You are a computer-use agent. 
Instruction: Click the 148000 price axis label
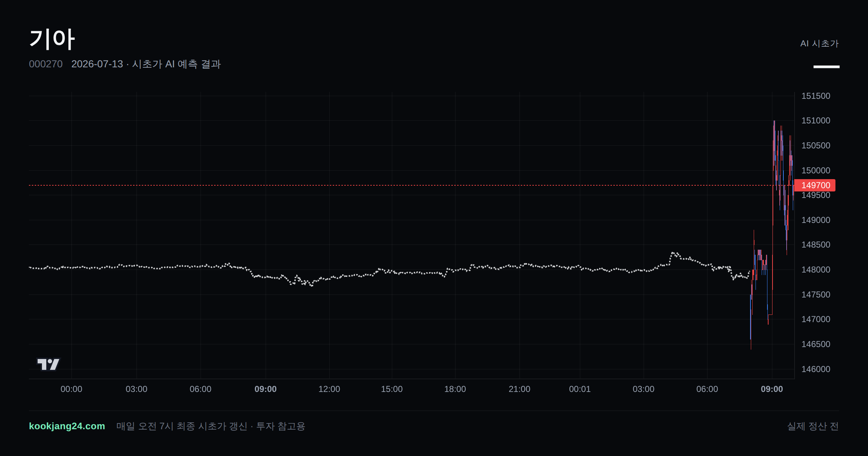point(816,270)
